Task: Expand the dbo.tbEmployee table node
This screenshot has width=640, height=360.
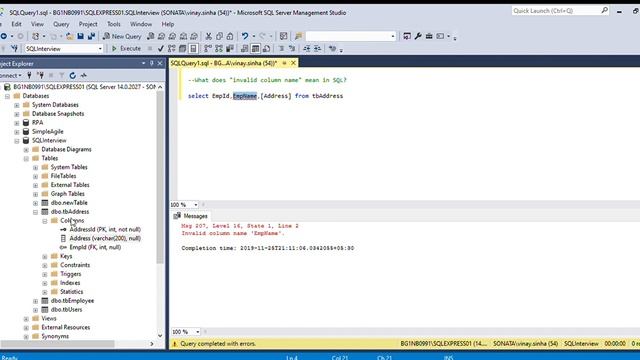Action: click(36, 301)
